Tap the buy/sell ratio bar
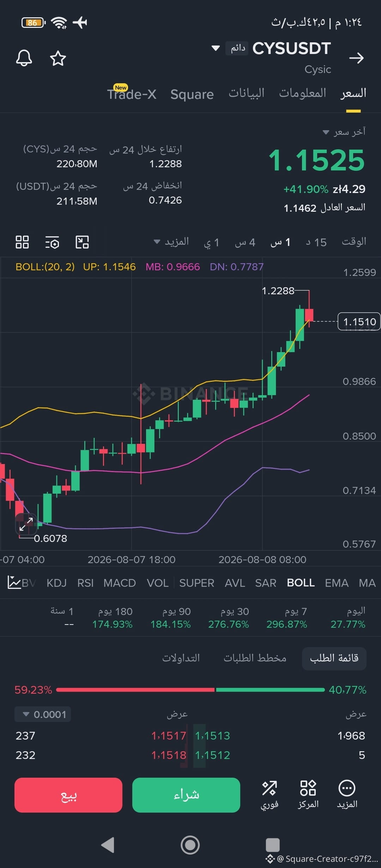This screenshot has height=868, width=381. (x=190, y=689)
